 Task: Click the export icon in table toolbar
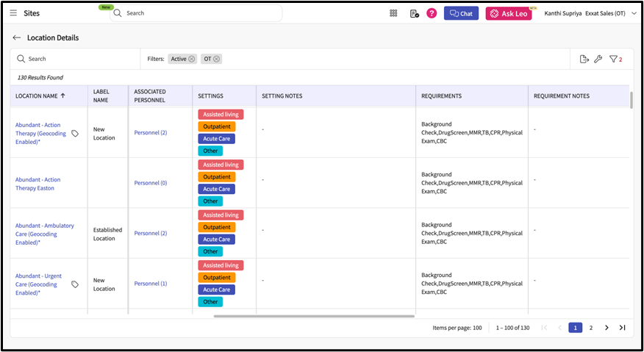584,59
